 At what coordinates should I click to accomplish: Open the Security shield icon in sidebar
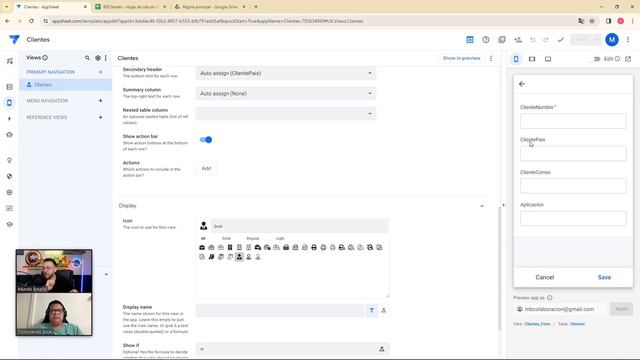click(x=9, y=176)
